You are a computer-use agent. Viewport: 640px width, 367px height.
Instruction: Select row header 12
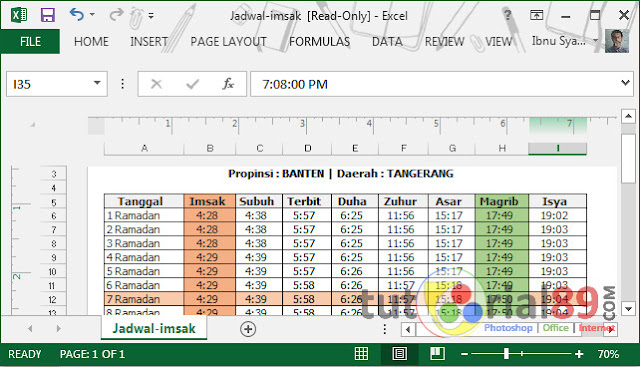52,299
